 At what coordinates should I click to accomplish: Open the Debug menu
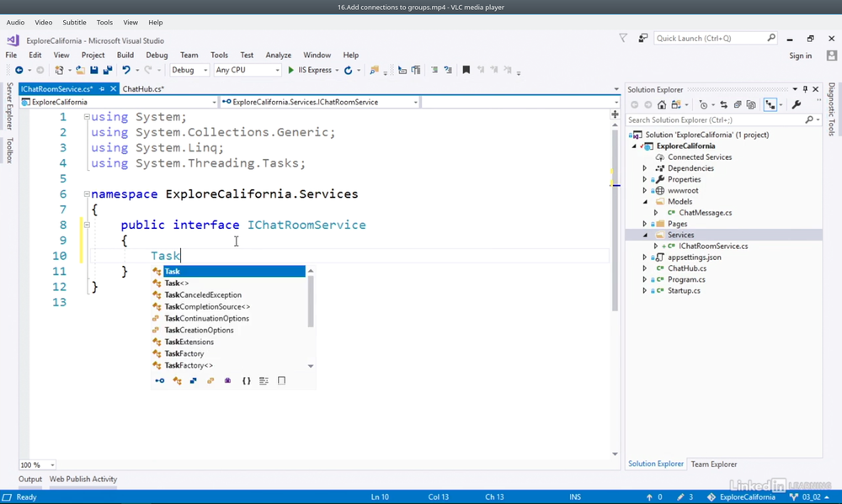point(157,56)
